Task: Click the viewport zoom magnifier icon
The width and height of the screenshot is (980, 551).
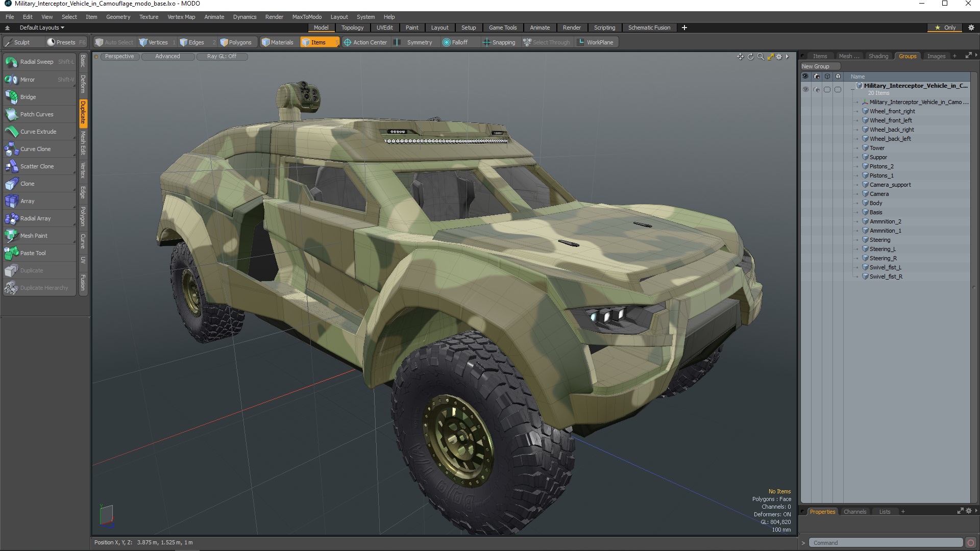Action: [x=761, y=57]
